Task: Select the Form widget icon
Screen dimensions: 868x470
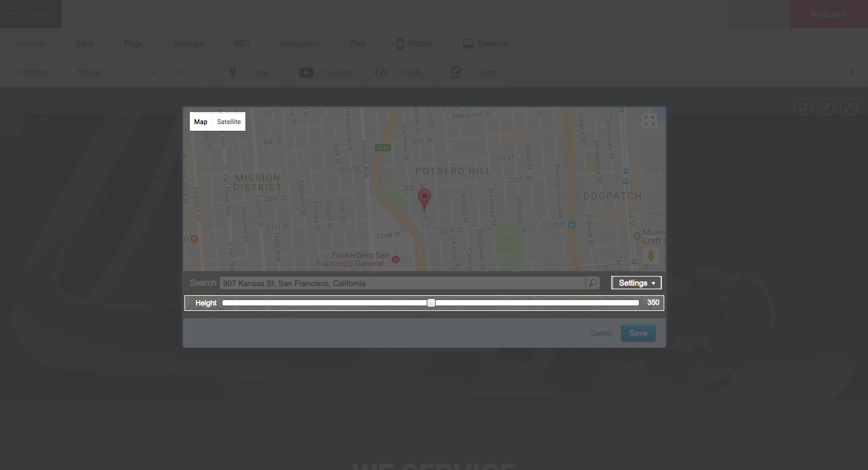Action: coord(456,72)
